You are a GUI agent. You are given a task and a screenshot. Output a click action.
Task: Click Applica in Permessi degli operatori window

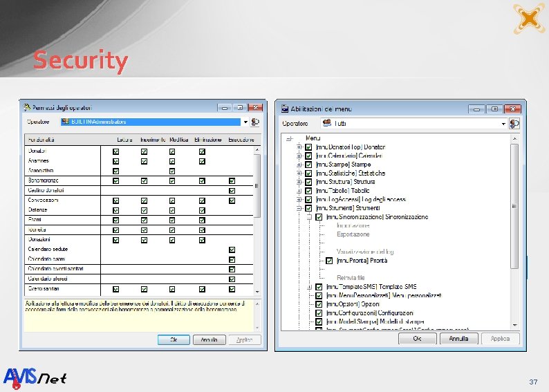coord(245,340)
